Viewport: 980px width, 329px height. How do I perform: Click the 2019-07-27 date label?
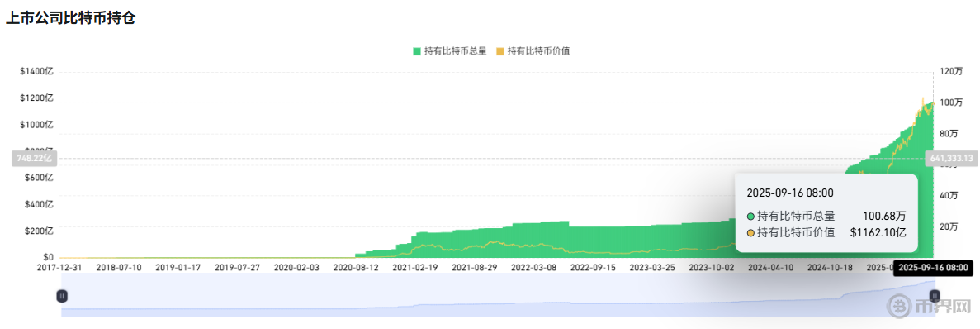[238, 267]
